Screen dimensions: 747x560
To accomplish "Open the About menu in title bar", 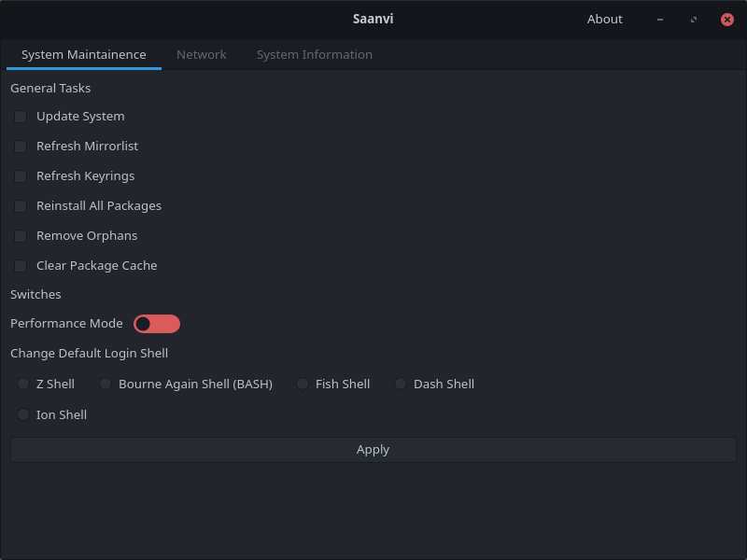I will 604,19.
